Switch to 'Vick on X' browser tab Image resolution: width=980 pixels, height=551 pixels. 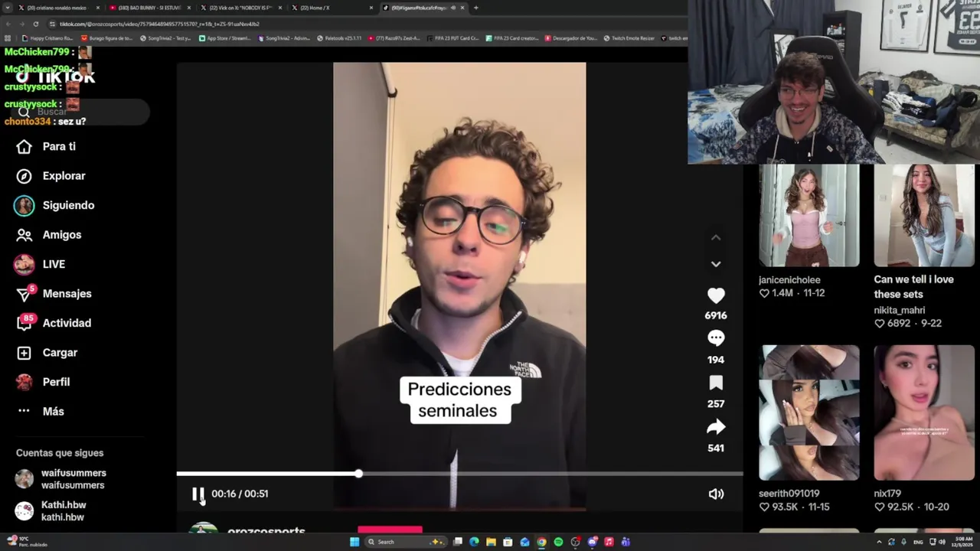240,8
